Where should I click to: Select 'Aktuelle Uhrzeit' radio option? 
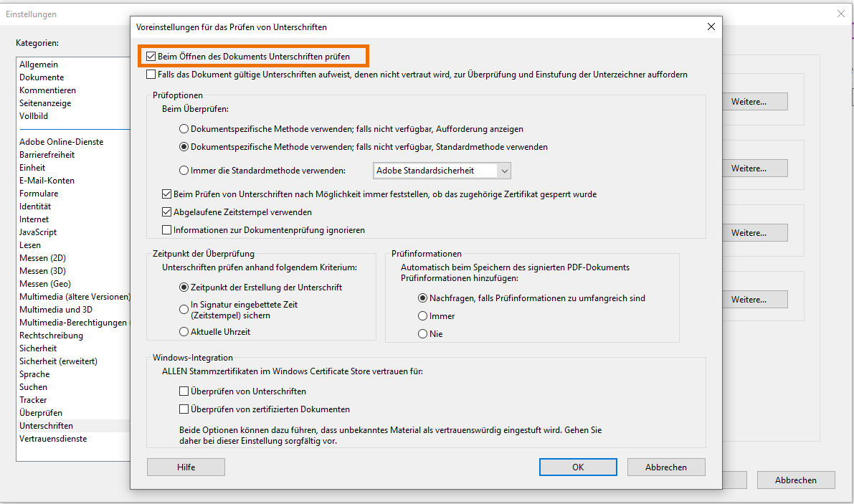184,332
